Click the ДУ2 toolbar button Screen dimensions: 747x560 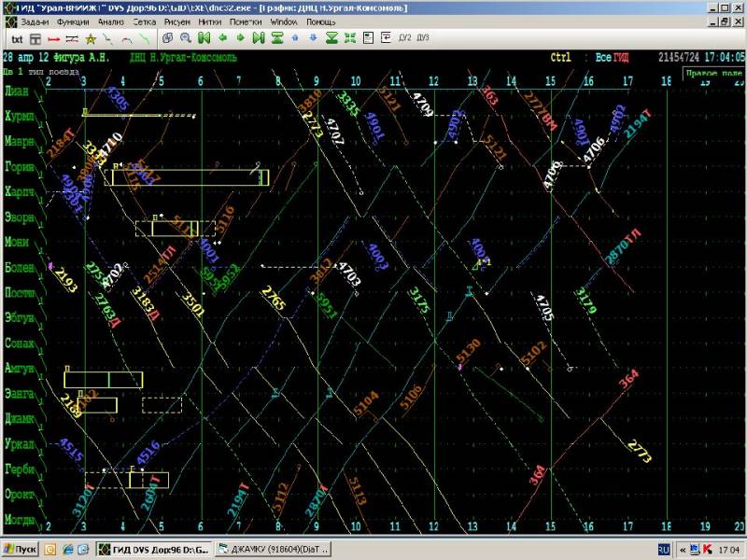(x=405, y=38)
